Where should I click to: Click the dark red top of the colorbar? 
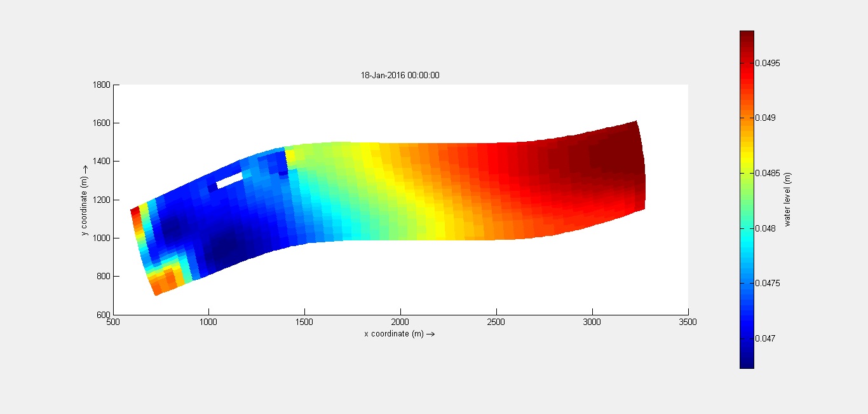click(x=747, y=34)
